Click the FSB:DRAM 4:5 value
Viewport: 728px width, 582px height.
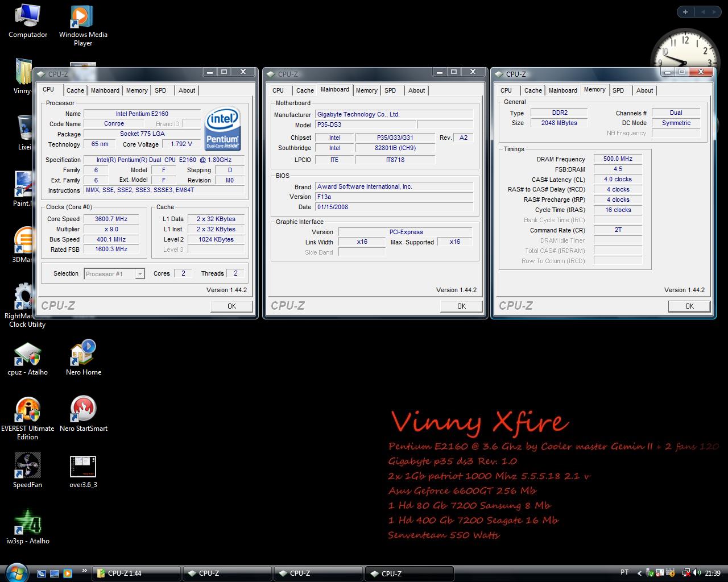pyautogui.click(x=618, y=169)
